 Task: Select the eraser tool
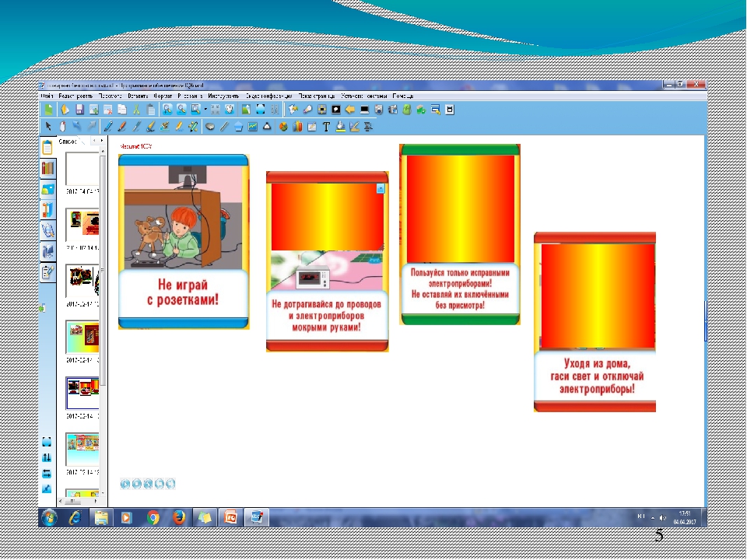point(210,127)
